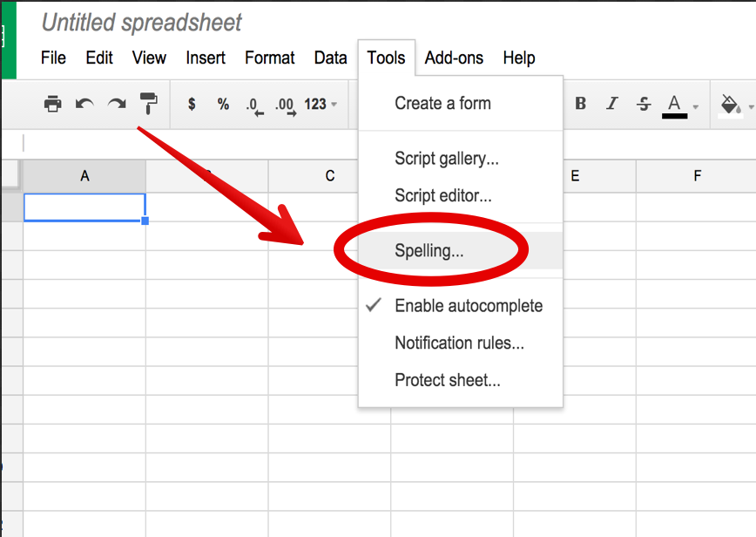
Task: Apply currency format with the dollar icon
Action: pos(191,103)
